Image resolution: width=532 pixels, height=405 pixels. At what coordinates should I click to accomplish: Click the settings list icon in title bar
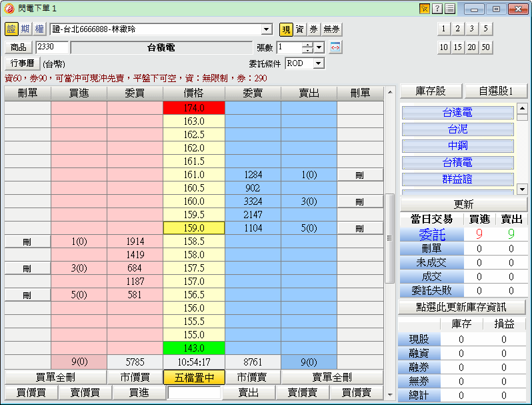(450, 9)
